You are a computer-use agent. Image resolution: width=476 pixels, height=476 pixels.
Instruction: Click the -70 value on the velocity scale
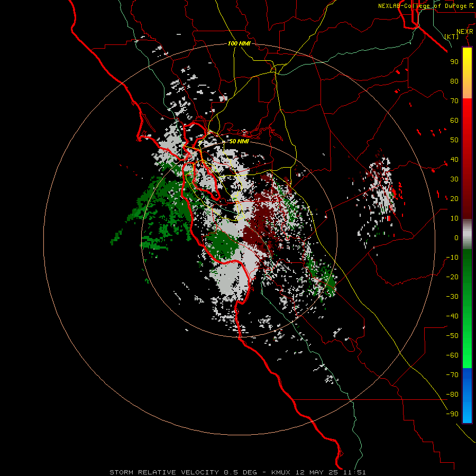[452, 375]
